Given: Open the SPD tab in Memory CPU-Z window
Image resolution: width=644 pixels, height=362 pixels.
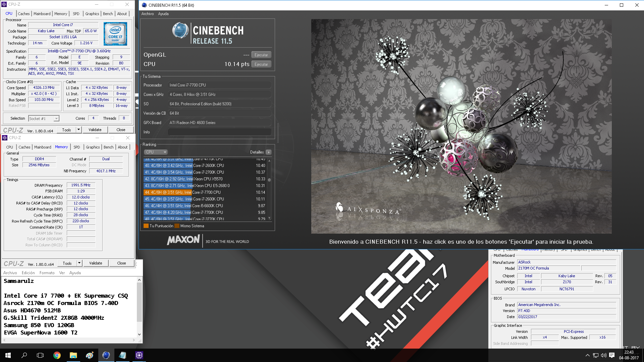Looking at the screenshot, I should pyautogui.click(x=77, y=147).
